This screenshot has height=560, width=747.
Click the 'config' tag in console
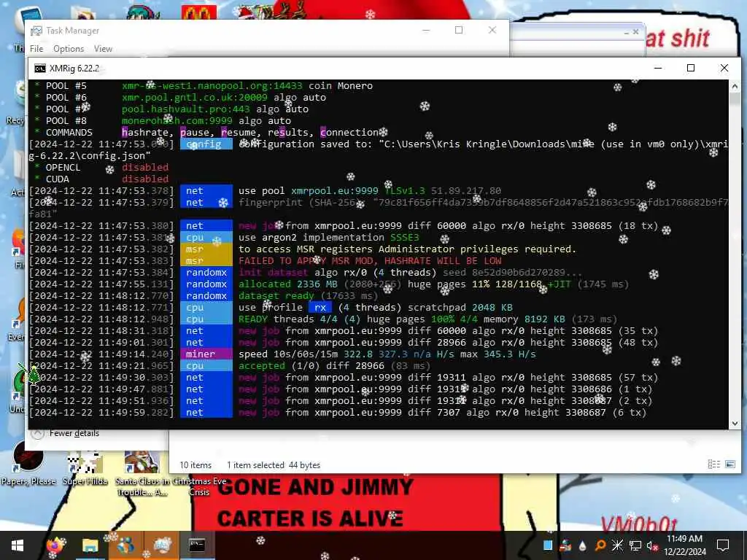point(206,144)
